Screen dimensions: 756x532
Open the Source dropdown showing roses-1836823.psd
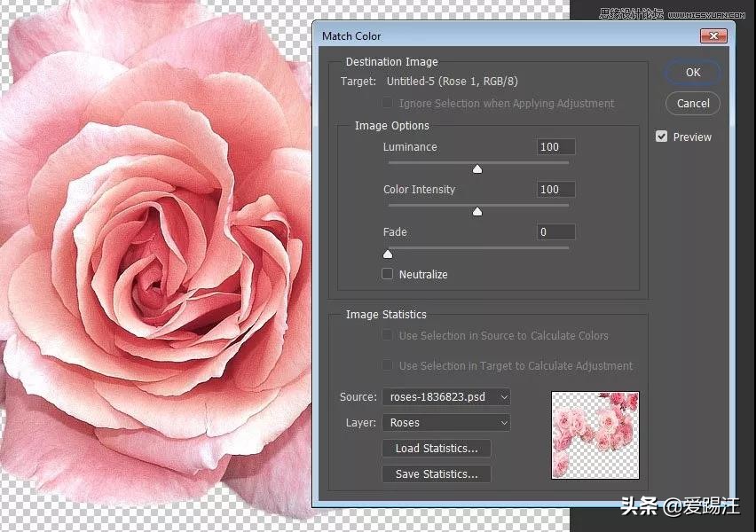[446, 397]
